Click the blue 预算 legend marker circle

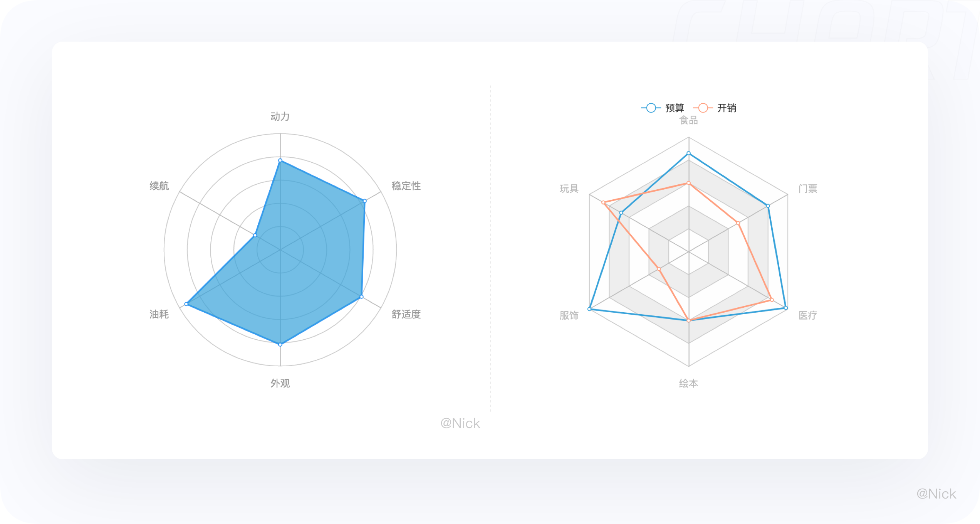pos(651,108)
